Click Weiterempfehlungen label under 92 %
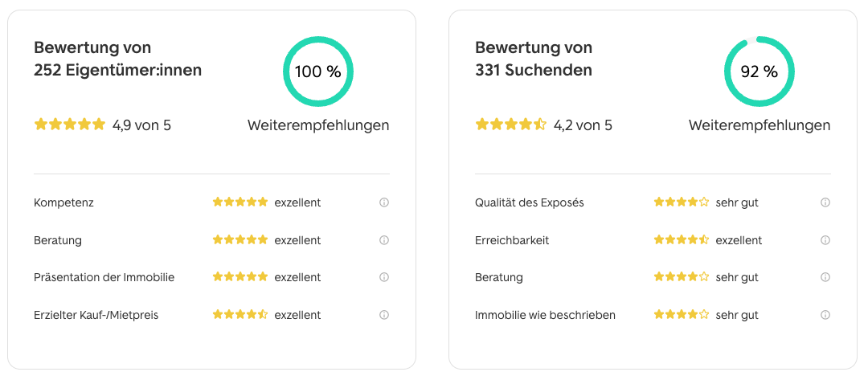Image resolution: width=868 pixels, height=380 pixels. point(759,125)
